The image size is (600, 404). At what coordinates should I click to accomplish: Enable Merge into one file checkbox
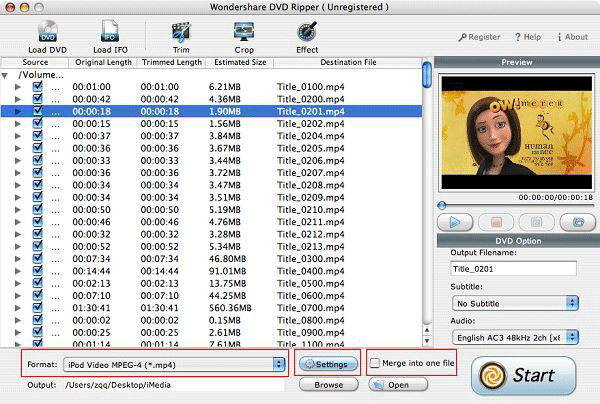[375, 363]
